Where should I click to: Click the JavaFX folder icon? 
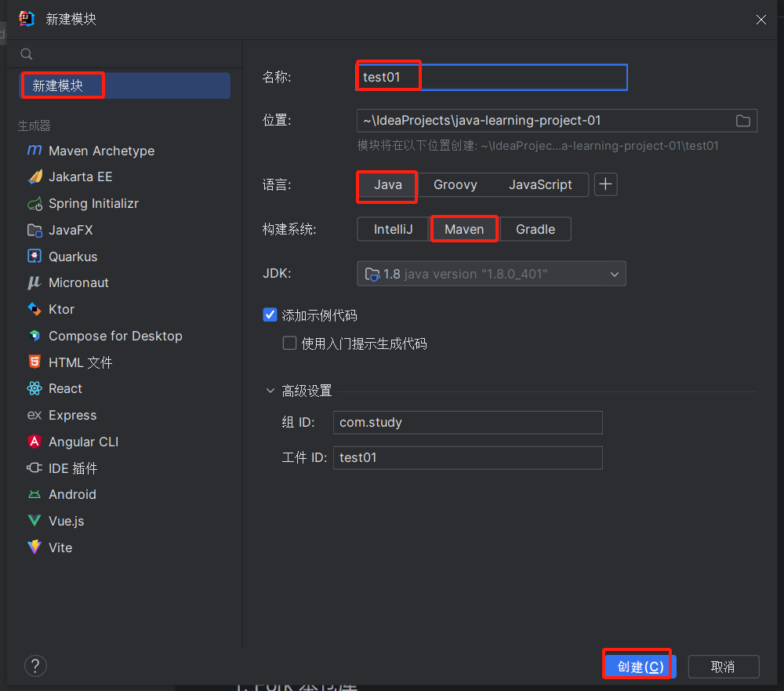tap(34, 230)
